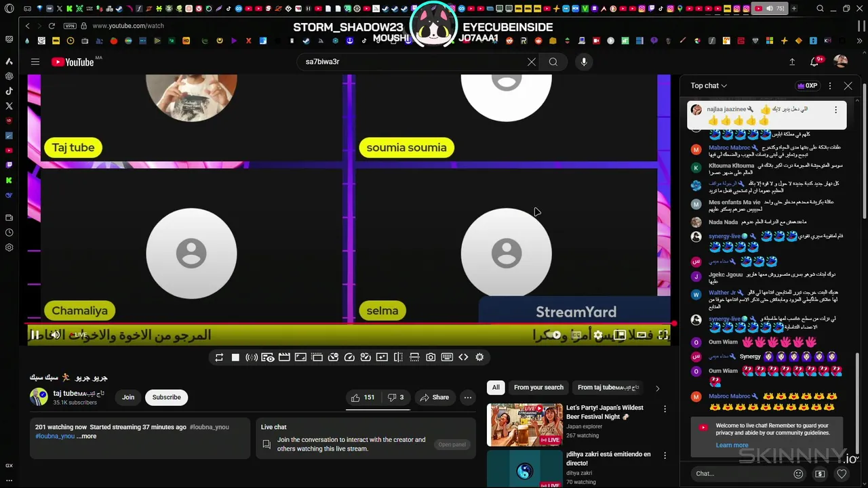Viewport: 868px width, 488px height.
Task: Open Japan's Wildest Beer Festival Night thumbnail
Action: (525, 425)
